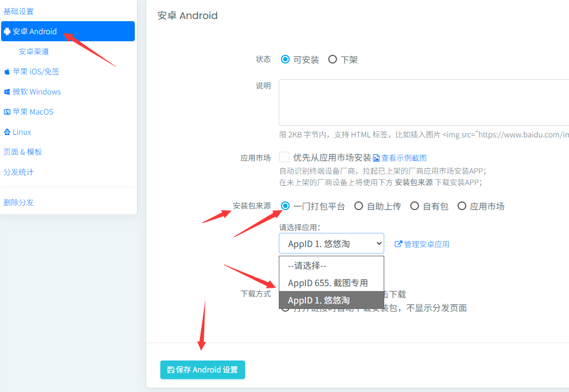The width and height of the screenshot is (569, 392).
Task: Open 基础设置 in the sidebar
Action: pos(18,11)
